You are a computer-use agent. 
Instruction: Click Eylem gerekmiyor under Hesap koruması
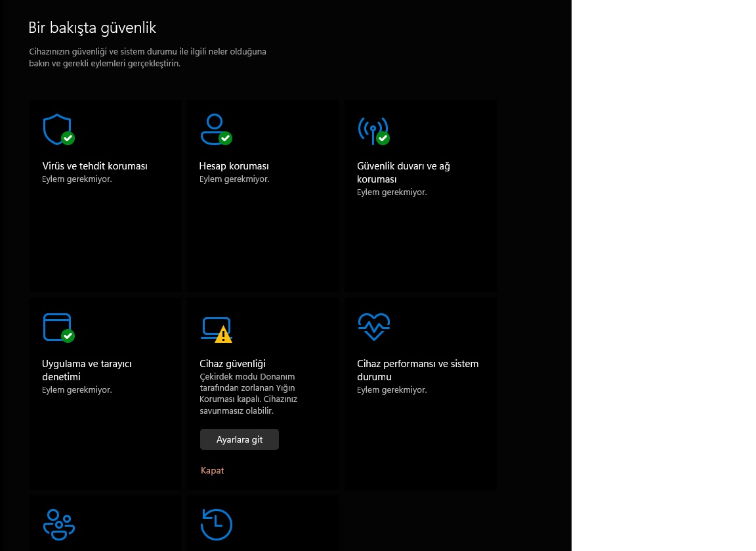234,179
